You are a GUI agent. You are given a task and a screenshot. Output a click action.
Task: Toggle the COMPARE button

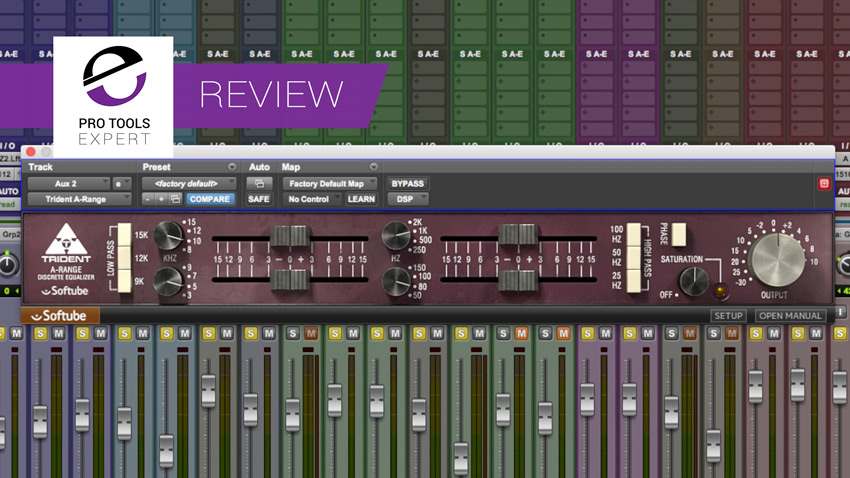pyautogui.click(x=210, y=199)
